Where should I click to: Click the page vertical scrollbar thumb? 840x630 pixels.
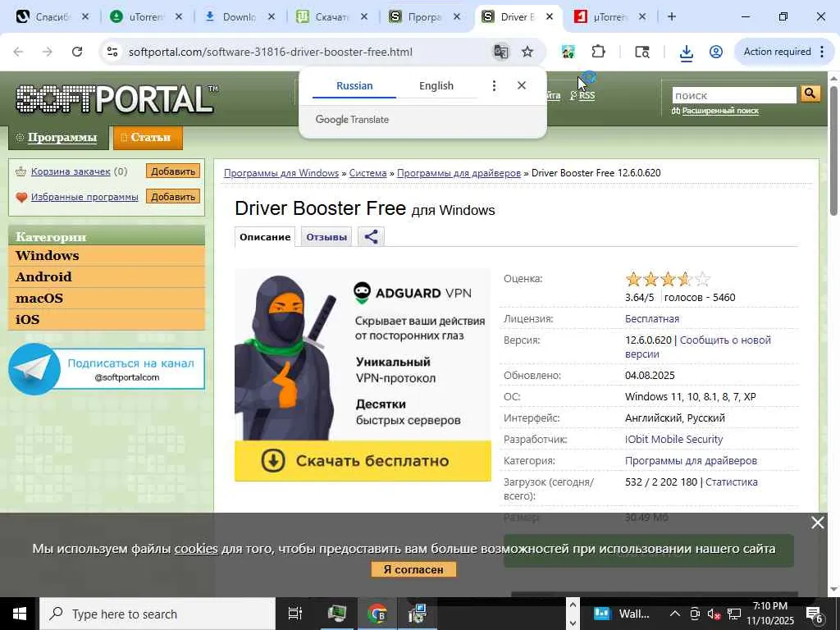pos(833,150)
